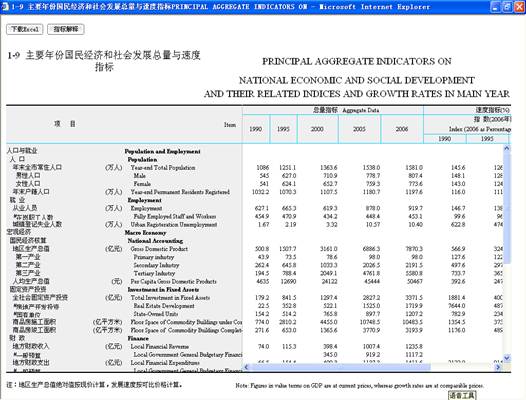Select the 'Local Financial Expenditures' row label
526x400 pixels.
(165, 363)
